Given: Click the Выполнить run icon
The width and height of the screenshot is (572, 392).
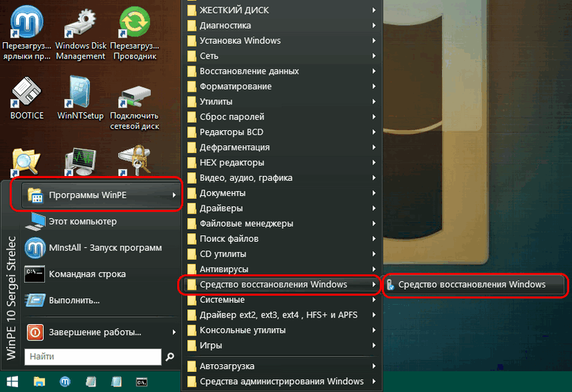Looking at the screenshot, I should click(x=35, y=300).
